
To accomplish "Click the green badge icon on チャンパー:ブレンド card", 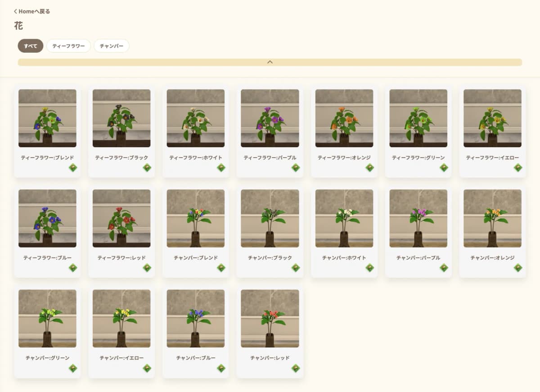I will [x=221, y=268].
